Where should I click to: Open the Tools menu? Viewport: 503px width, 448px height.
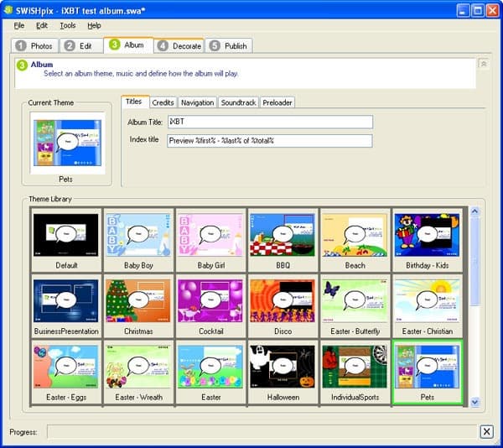pos(68,25)
